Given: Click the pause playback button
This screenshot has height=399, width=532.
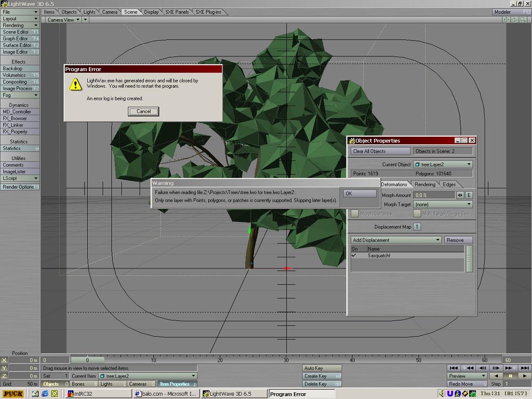Looking at the screenshot, I should [x=510, y=376].
